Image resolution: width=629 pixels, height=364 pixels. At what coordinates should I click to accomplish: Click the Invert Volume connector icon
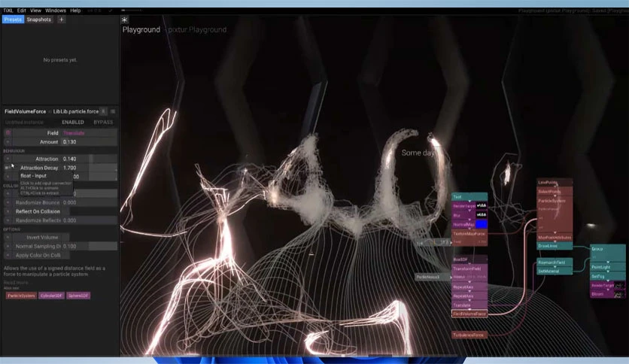(x=8, y=238)
